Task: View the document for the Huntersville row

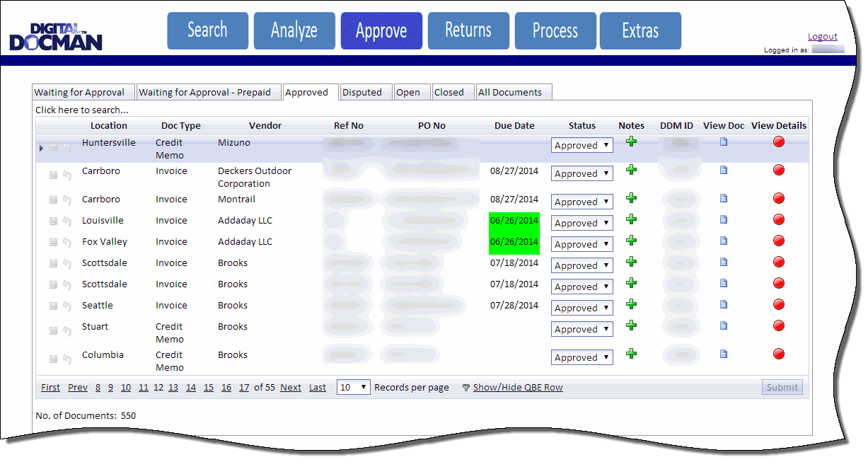Action: (724, 142)
